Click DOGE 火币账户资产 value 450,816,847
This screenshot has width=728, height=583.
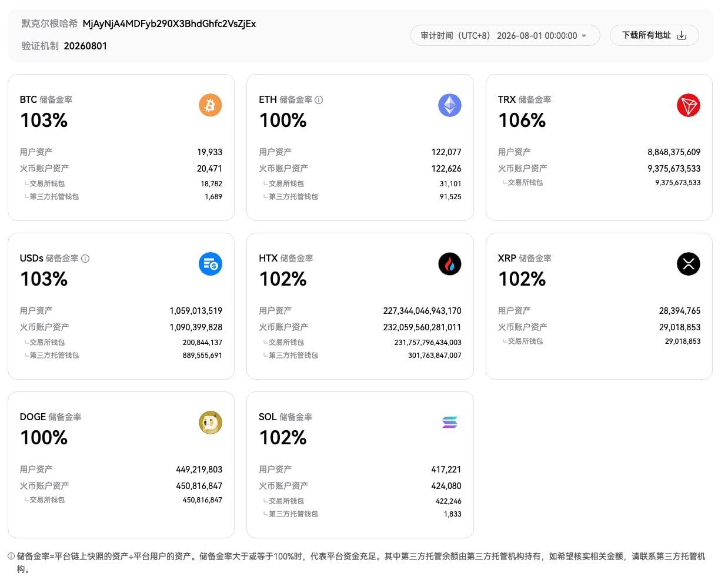pos(199,486)
